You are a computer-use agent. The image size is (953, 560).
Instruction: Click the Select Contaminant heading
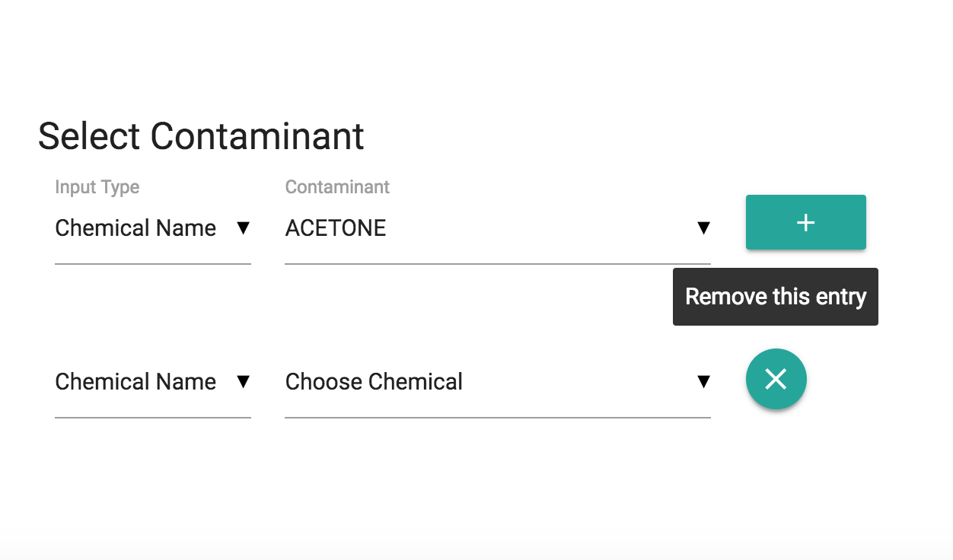pos(201,137)
